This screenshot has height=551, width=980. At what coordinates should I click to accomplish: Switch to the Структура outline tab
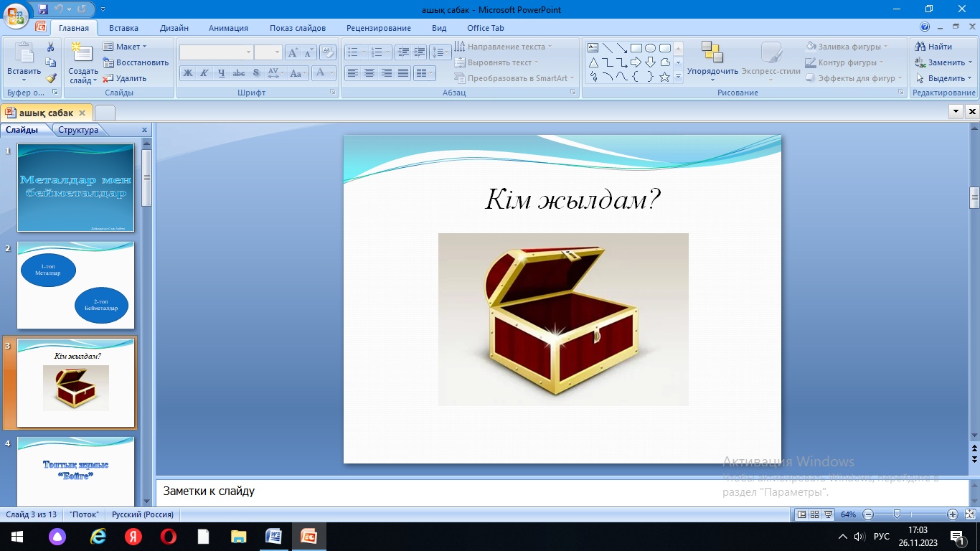coord(78,130)
